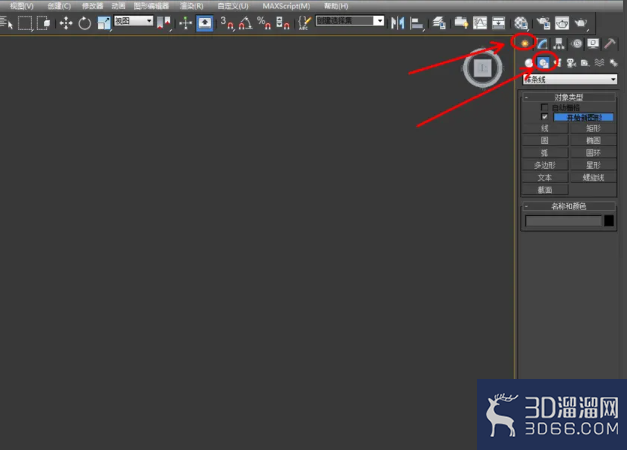
Task: Collapse the 对象类型 rollout
Action: click(x=568, y=97)
